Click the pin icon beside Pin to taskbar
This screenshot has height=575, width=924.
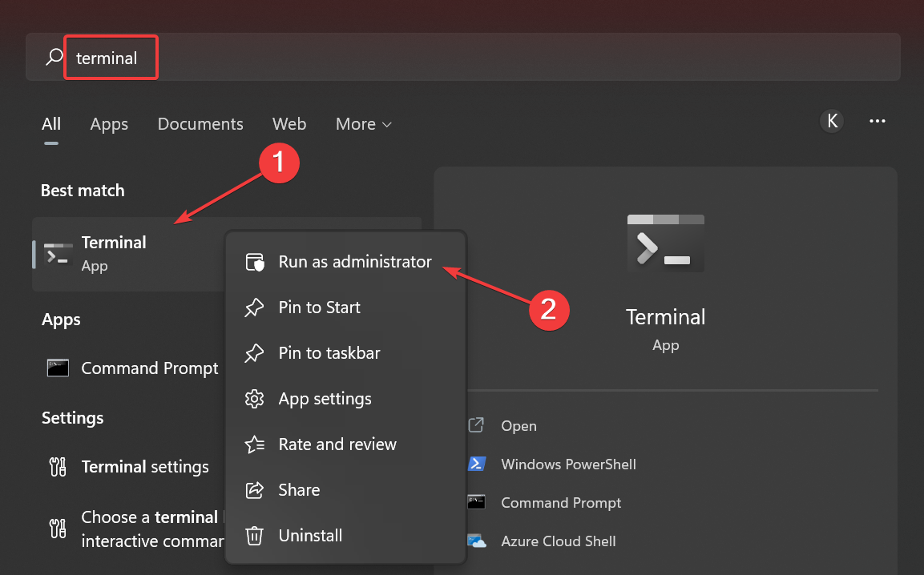(255, 353)
